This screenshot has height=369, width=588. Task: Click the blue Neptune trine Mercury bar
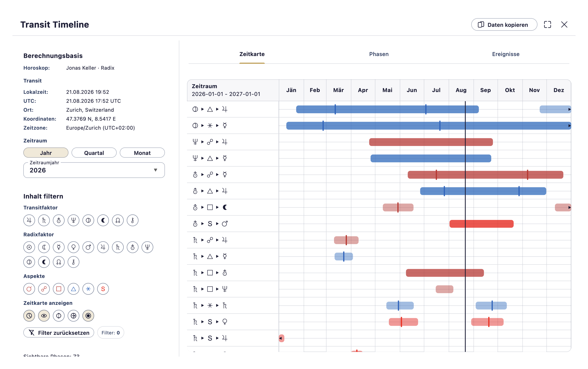pos(431,158)
